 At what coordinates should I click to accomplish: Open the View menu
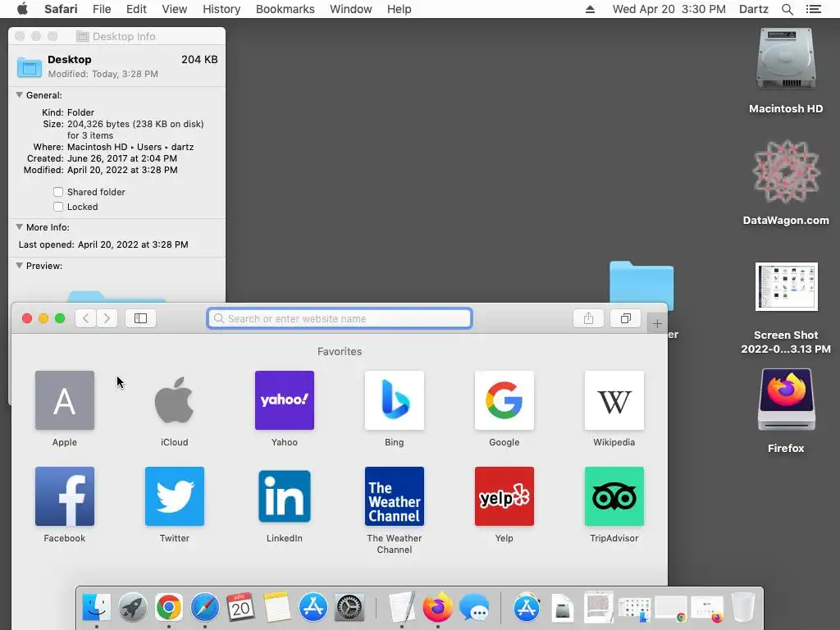[x=174, y=9]
